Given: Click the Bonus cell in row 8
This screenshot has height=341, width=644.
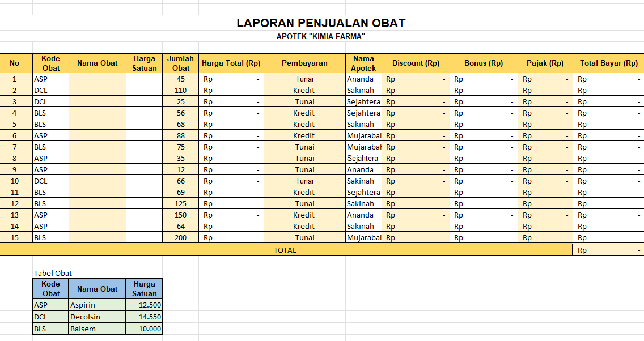Looking at the screenshot, I should (x=484, y=158).
